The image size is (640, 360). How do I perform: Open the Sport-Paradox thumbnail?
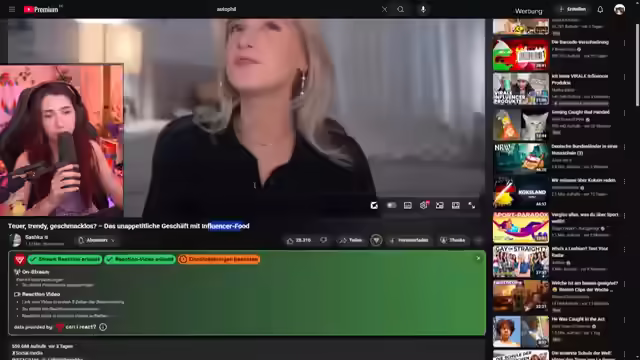click(x=521, y=227)
